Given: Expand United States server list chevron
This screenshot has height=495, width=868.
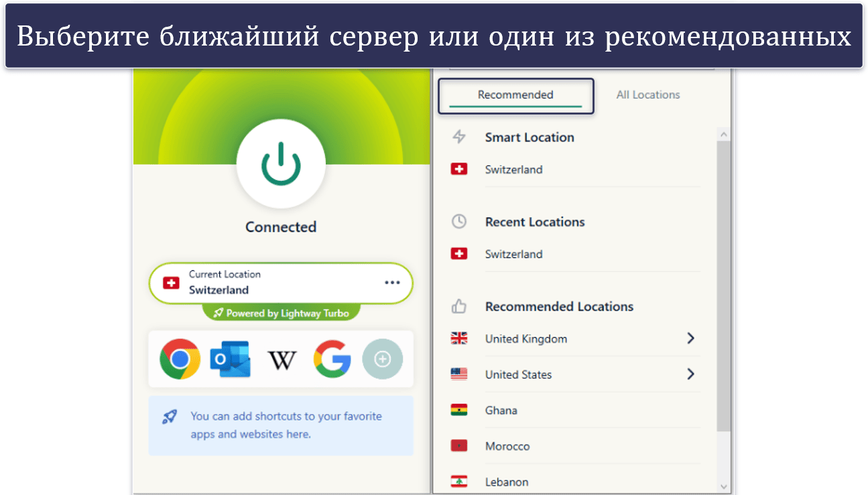Looking at the screenshot, I should pos(690,374).
